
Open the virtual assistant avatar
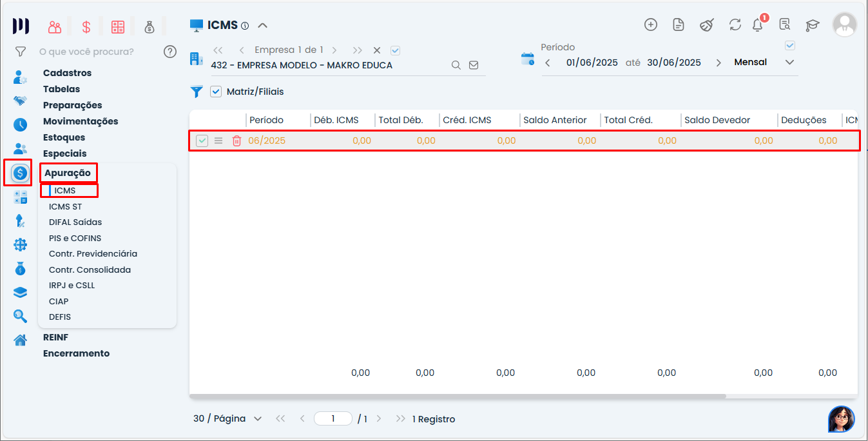(x=841, y=419)
